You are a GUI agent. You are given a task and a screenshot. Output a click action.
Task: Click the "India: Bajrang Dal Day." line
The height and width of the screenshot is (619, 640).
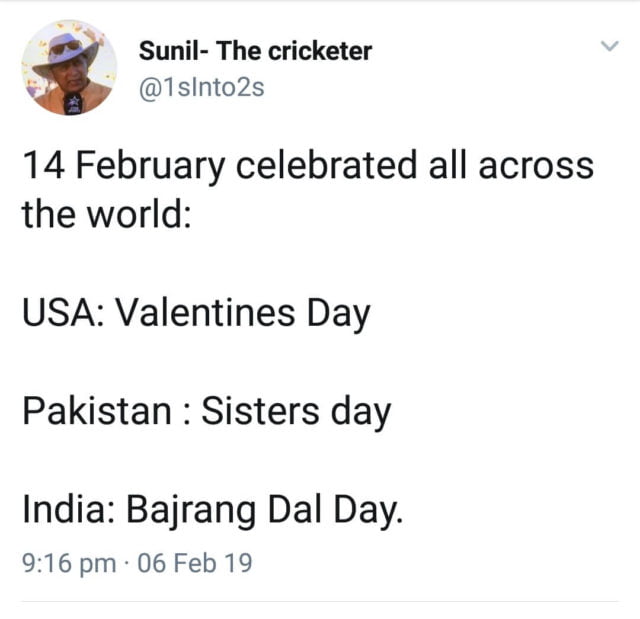point(213,511)
